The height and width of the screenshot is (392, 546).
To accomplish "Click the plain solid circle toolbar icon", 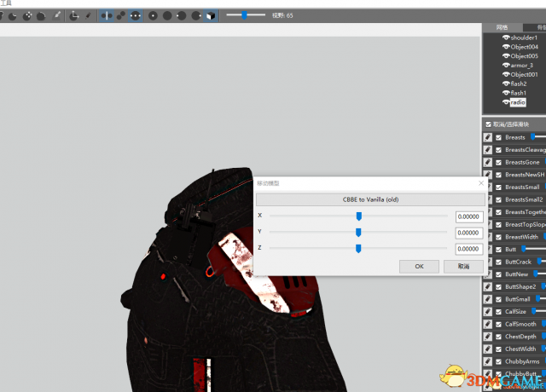I will click(167, 15).
